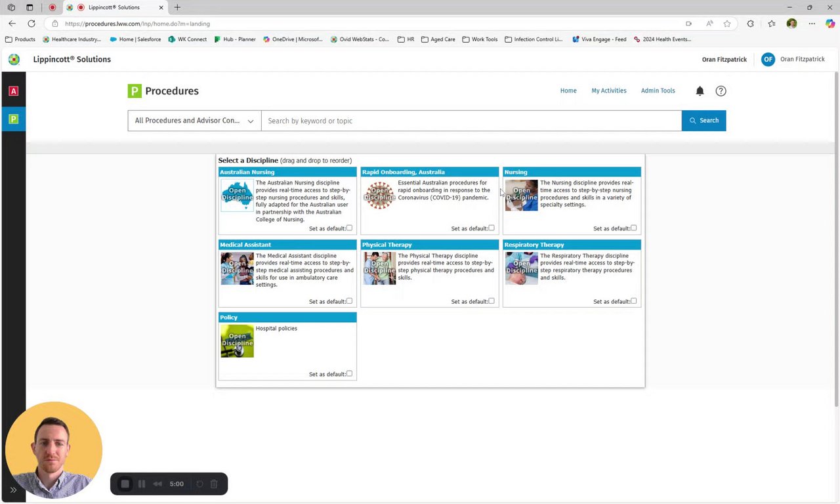Set Medical Assistant as default discipline
The height and width of the screenshot is (504, 840).
pos(349,301)
